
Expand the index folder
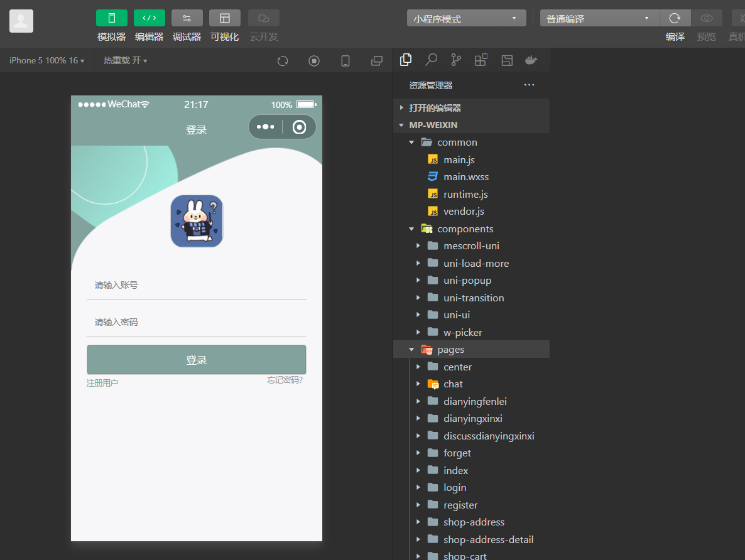[471, 470]
